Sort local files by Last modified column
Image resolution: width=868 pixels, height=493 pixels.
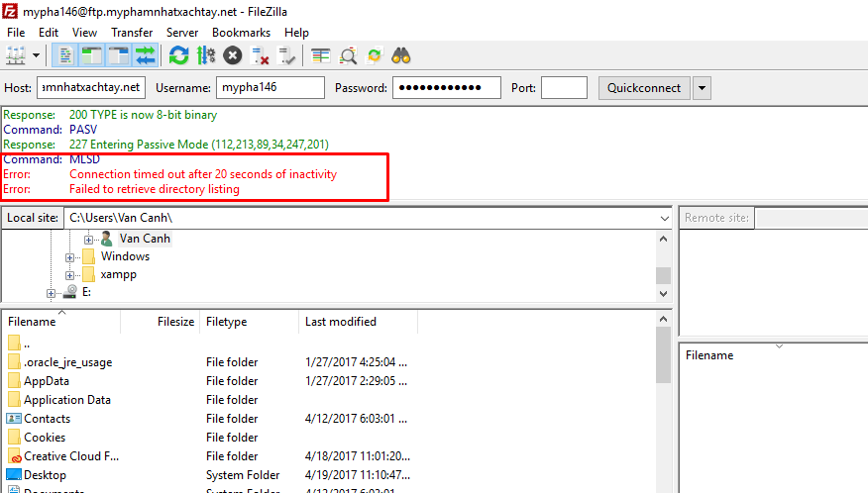358,322
